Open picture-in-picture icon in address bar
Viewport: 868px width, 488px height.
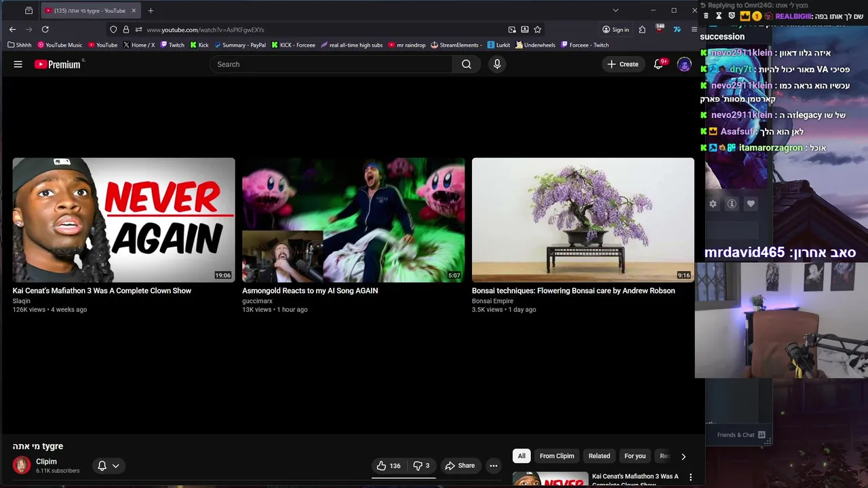(512, 30)
